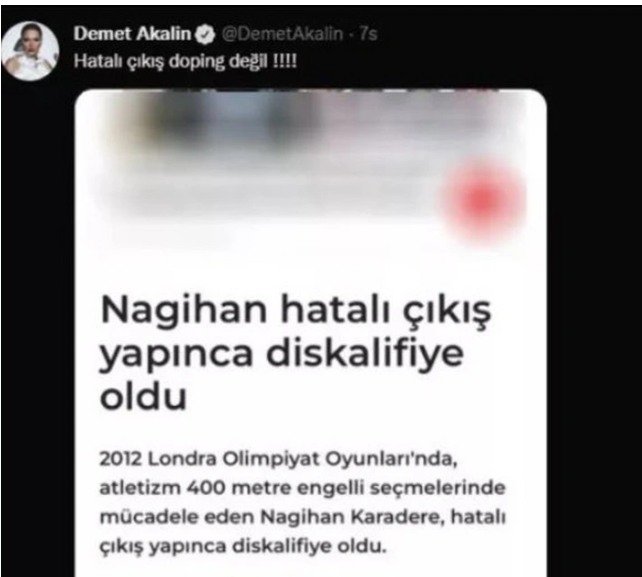The height and width of the screenshot is (577, 642).
Task: Click the word 'Nagihan' in the headline
Action: point(184,310)
